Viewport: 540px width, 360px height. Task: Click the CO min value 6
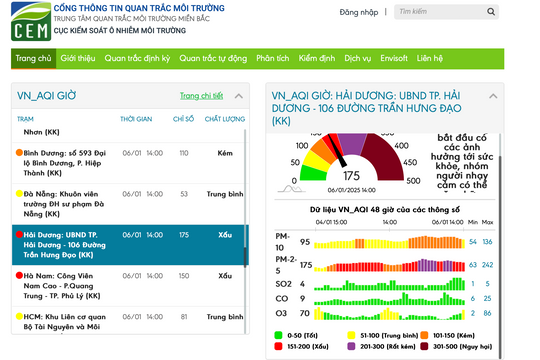point(473,298)
